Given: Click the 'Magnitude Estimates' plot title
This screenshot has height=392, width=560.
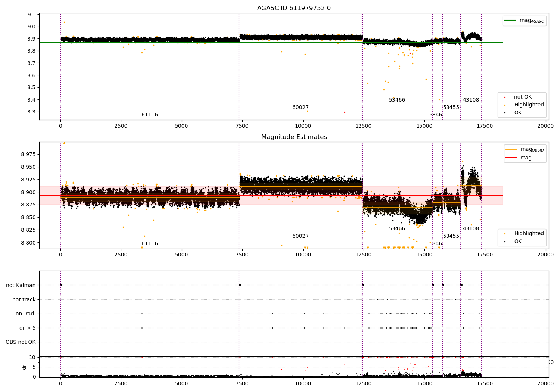Looking at the screenshot, I should [294, 137].
